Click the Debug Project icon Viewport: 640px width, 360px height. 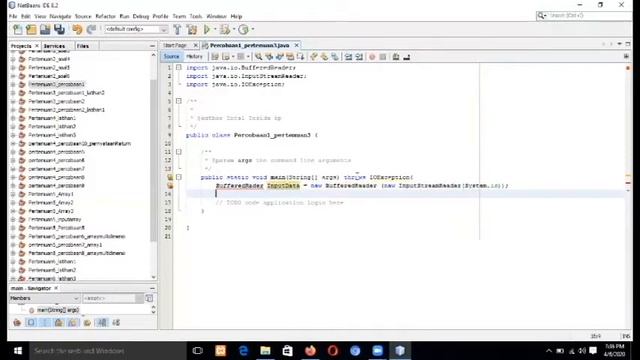225,29
